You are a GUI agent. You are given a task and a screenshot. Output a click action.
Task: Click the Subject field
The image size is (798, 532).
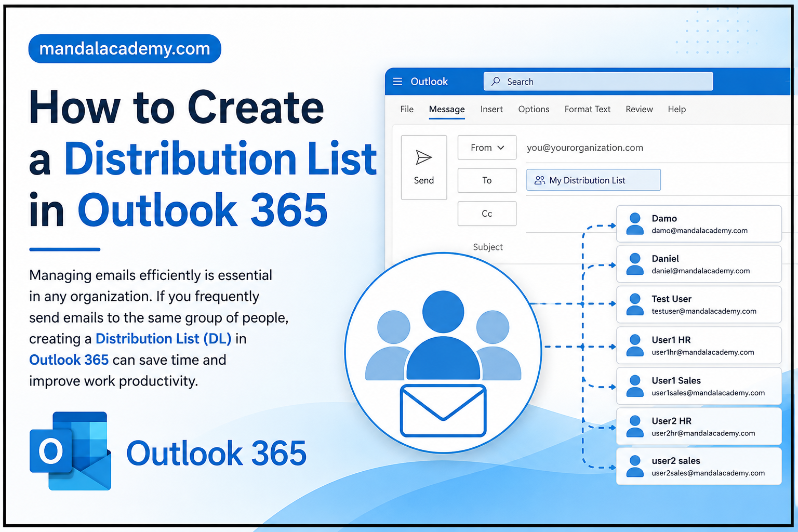click(x=488, y=247)
